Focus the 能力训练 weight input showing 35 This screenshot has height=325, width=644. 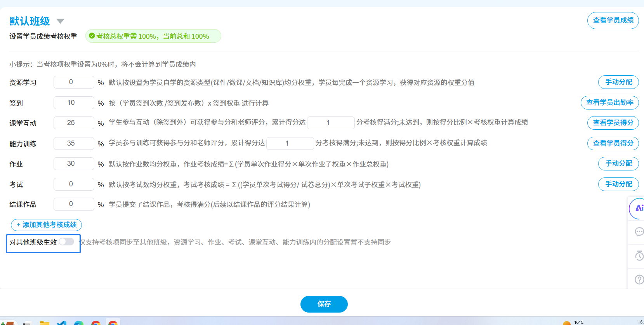(74, 144)
